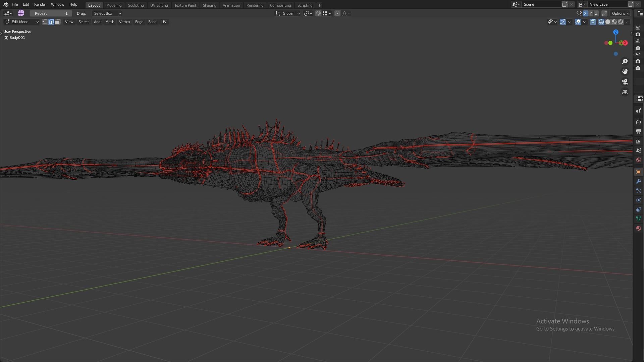The width and height of the screenshot is (644, 362).
Task: Enable vertex select mode
Action: click(x=45, y=22)
